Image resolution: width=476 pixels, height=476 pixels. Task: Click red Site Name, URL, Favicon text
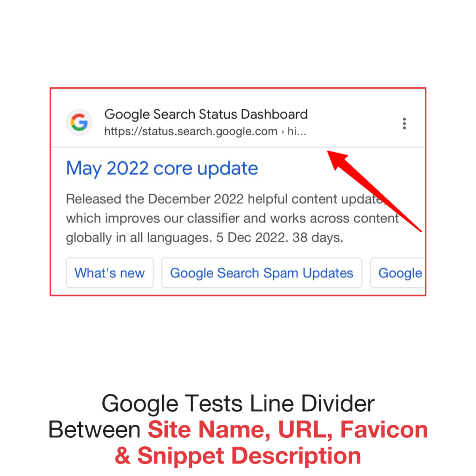point(288,430)
